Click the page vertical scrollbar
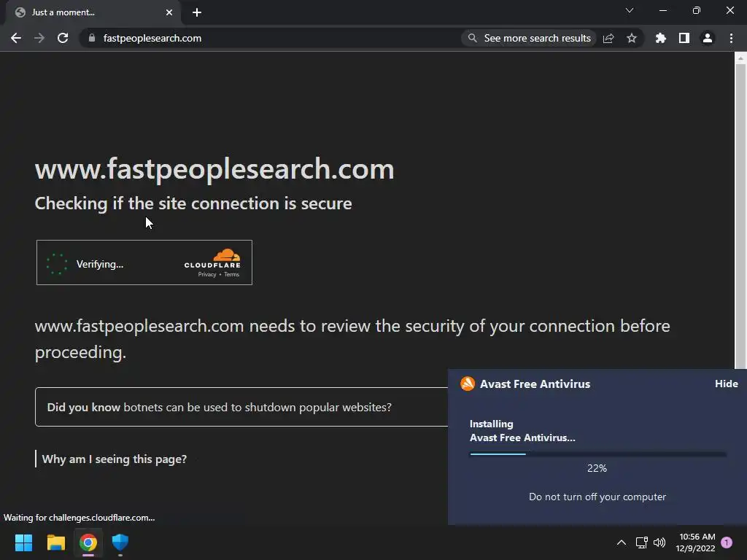 pos(740,214)
